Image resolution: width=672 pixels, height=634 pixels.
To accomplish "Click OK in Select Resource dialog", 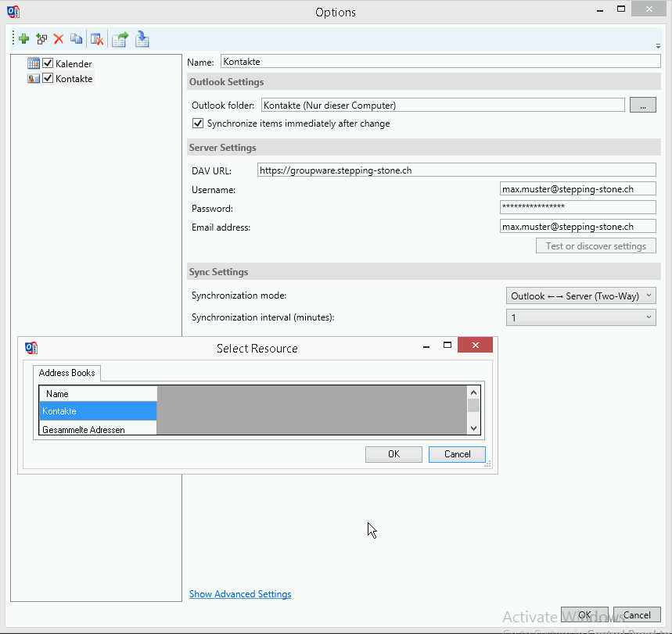I will pos(393,454).
